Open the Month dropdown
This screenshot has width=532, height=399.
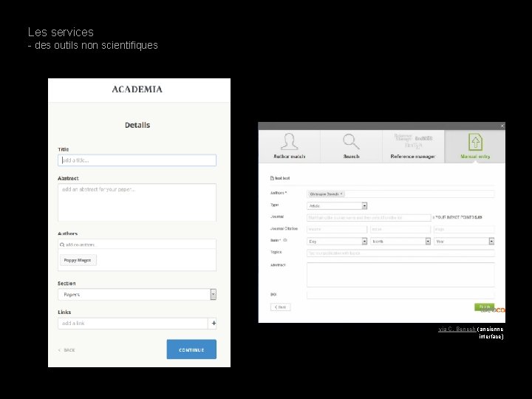(400, 241)
